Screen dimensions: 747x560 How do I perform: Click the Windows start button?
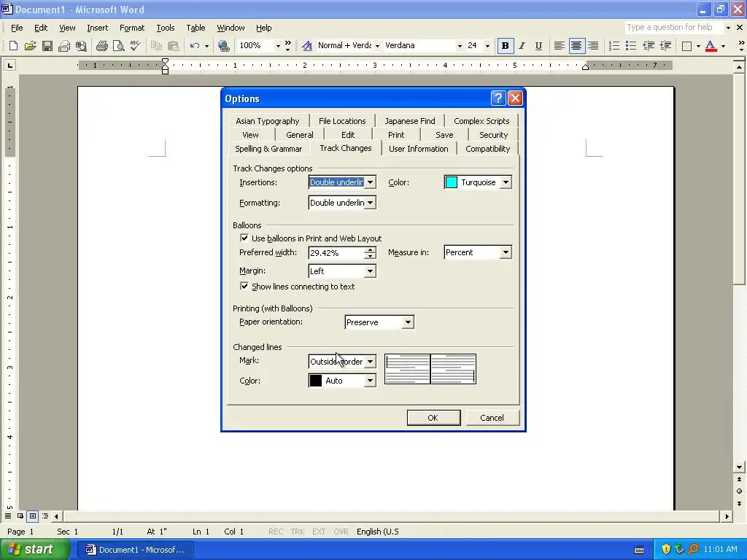pos(34,550)
